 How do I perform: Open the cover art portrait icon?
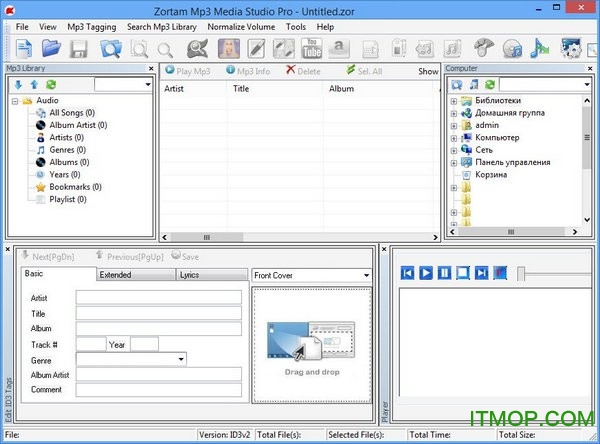[229, 49]
